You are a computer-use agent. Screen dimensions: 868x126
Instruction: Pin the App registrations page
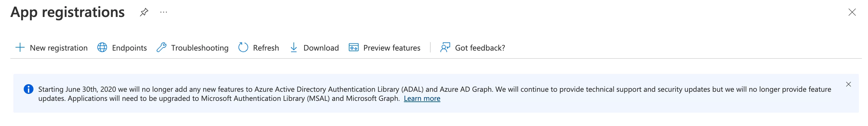pos(144,12)
